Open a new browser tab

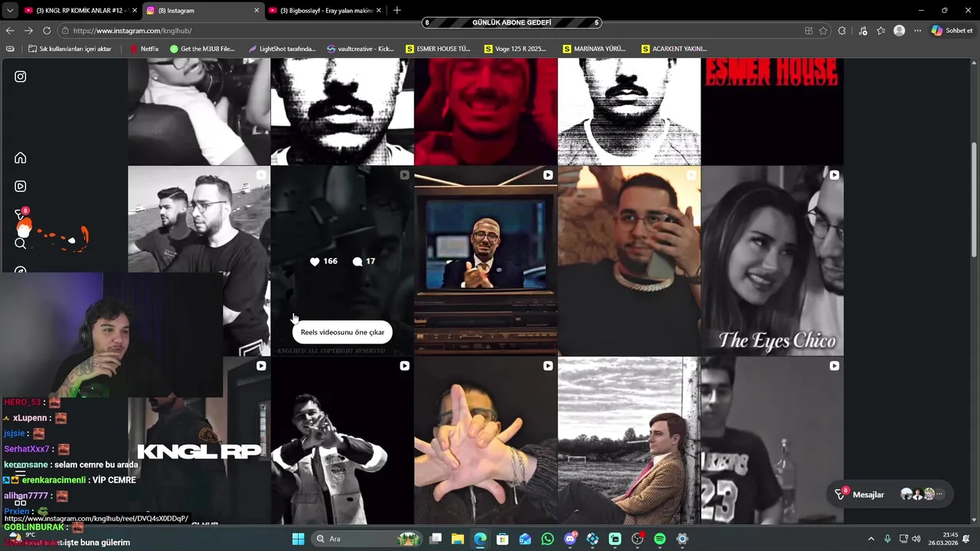click(397, 10)
